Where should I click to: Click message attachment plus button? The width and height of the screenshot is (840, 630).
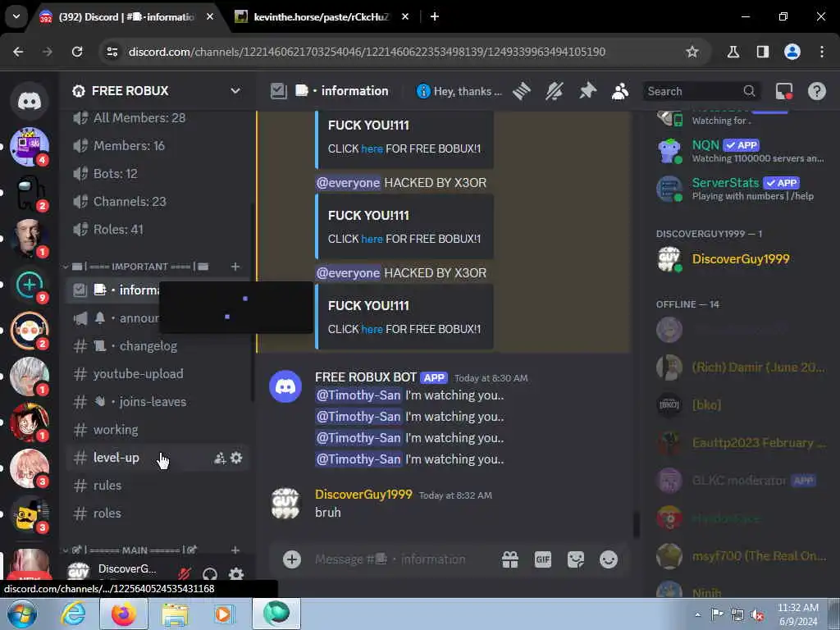click(292, 559)
